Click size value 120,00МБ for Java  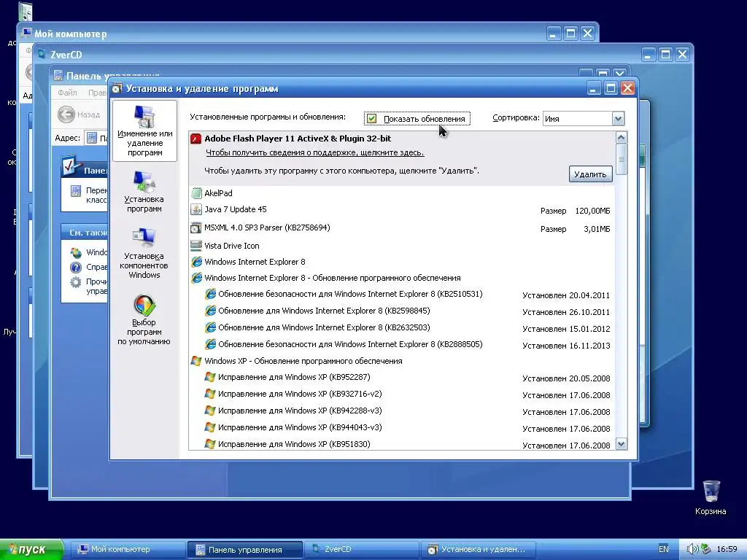click(x=592, y=211)
